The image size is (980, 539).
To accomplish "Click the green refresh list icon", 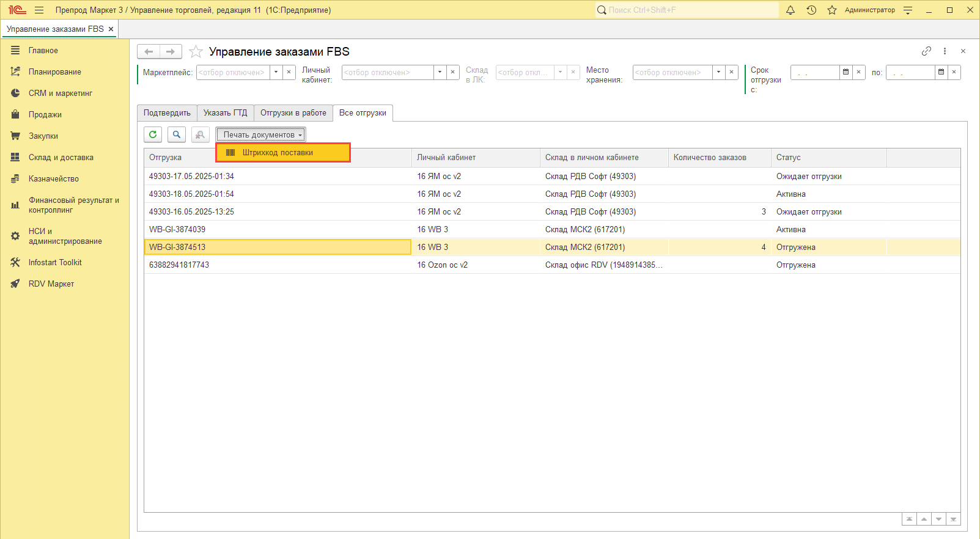I will pos(153,134).
